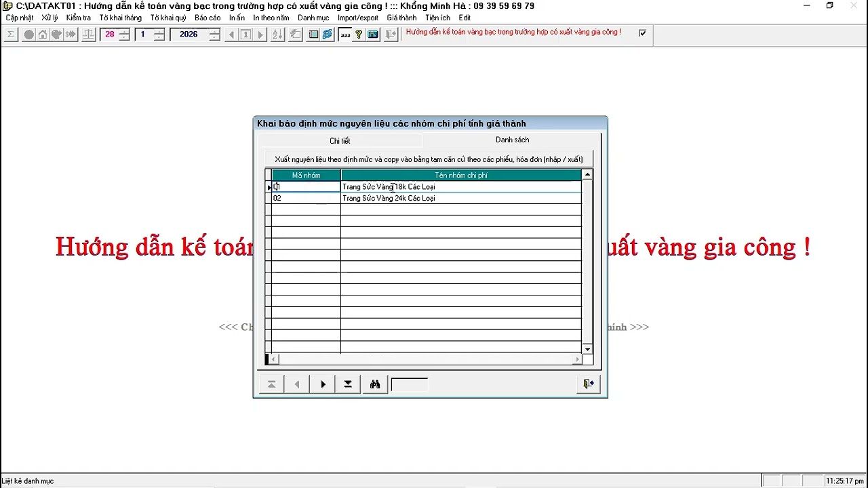Click the binoculars search icon

(x=374, y=384)
